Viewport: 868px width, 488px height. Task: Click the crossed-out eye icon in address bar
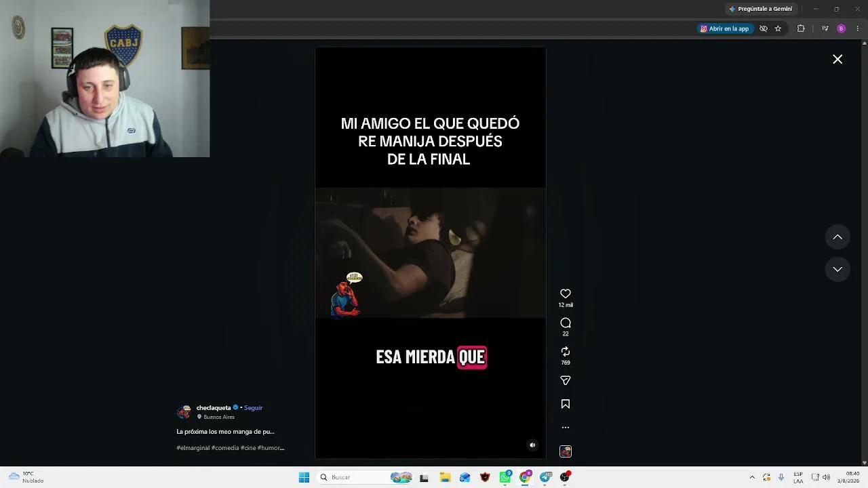pyautogui.click(x=764, y=28)
